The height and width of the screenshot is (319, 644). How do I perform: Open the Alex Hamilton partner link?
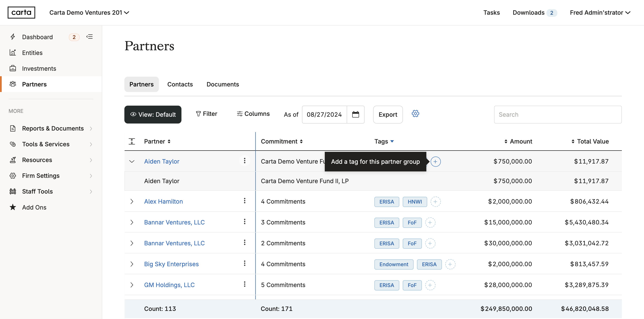(163, 201)
